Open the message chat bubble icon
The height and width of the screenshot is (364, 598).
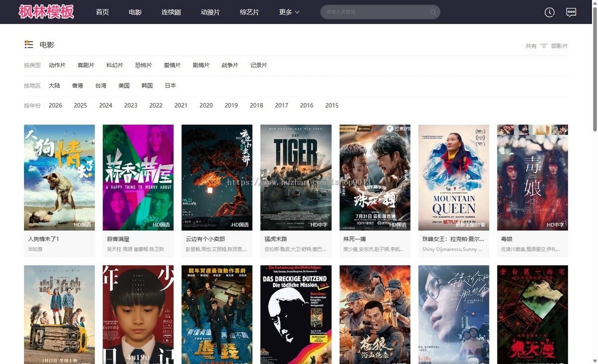tap(571, 12)
